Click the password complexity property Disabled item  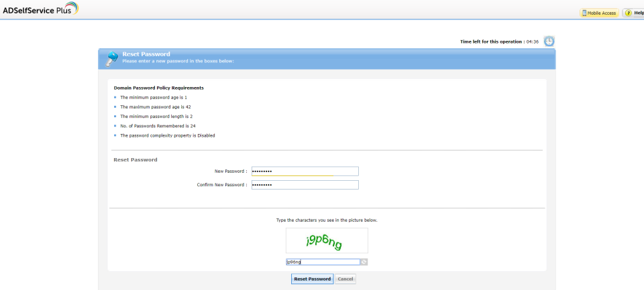[168, 135]
